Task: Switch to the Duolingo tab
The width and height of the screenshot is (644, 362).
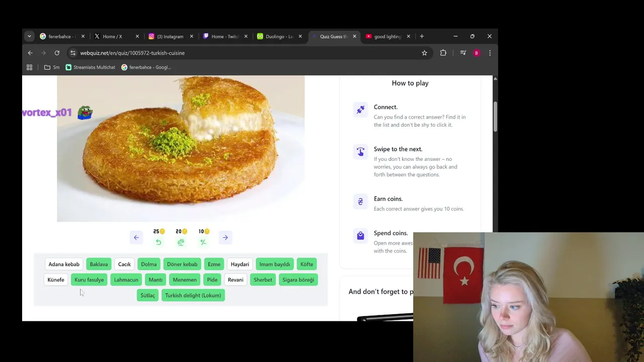Action: click(279, 36)
